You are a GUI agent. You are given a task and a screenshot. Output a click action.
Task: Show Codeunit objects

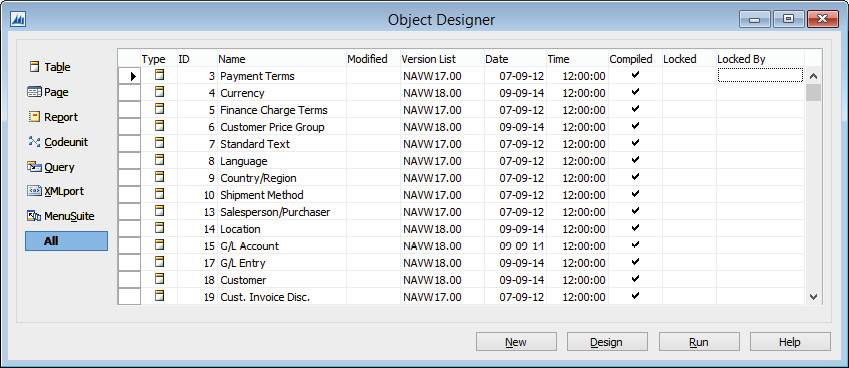tap(58, 142)
